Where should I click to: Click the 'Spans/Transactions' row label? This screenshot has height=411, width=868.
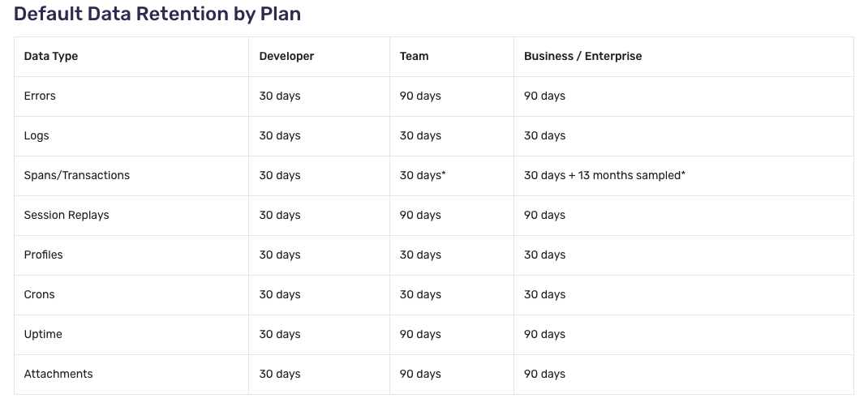pyautogui.click(x=77, y=175)
